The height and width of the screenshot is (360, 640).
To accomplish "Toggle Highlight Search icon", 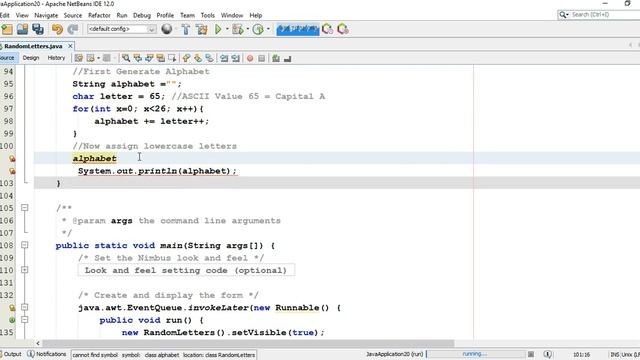I will 160,58.
